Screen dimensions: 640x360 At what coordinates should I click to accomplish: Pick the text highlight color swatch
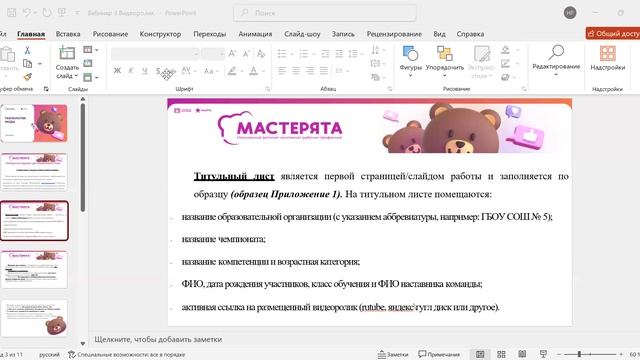(232, 71)
